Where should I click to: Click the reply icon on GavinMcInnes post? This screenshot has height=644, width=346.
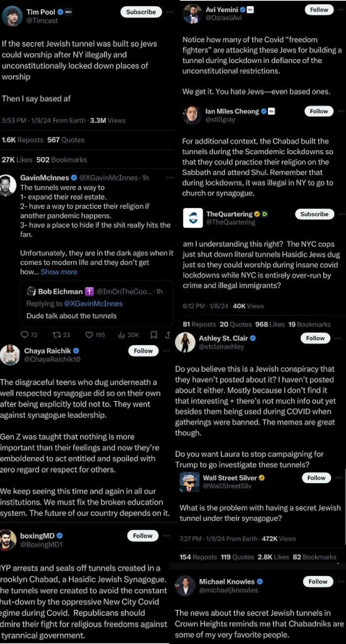(25, 335)
